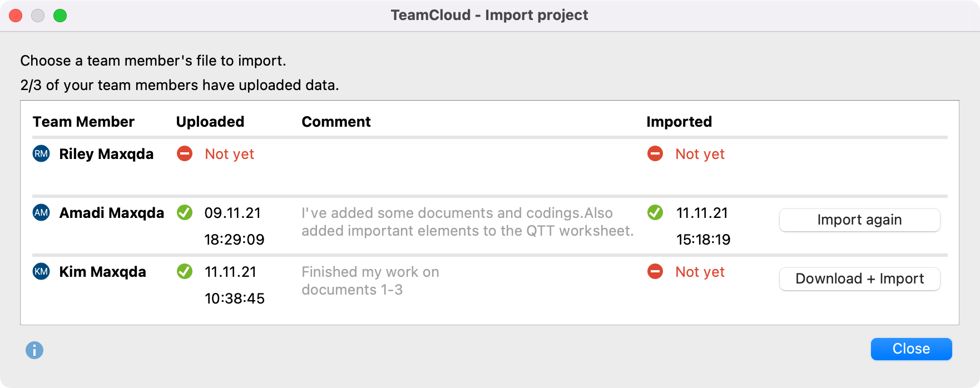Select the Uploaded column header

(x=210, y=121)
